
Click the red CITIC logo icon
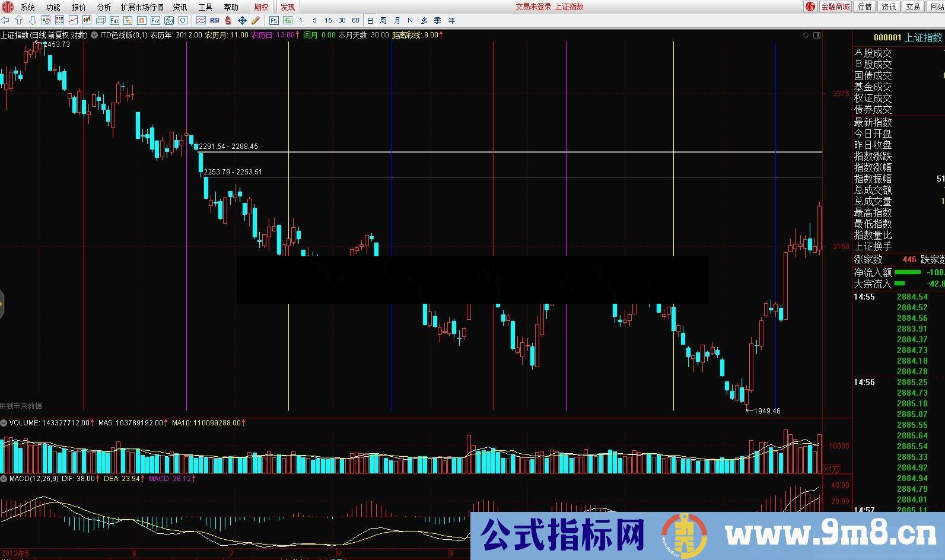[x=8, y=7]
